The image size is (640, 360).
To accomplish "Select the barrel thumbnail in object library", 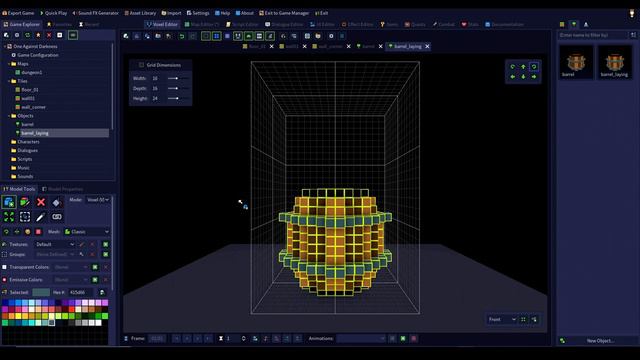I will click(x=576, y=62).
